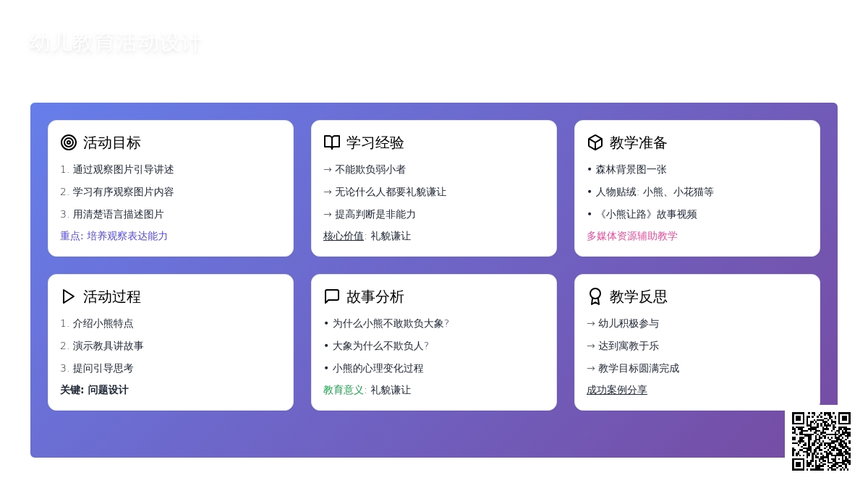
Task: Click the 教学反思 heading
Action: tap(639, 296)
